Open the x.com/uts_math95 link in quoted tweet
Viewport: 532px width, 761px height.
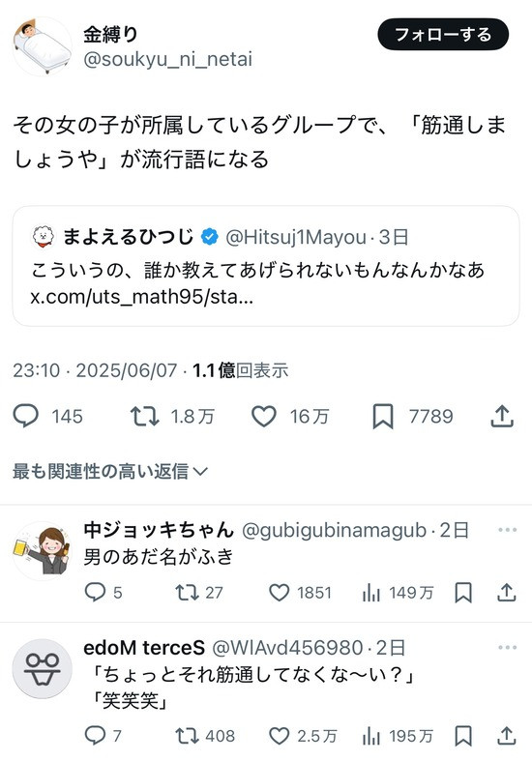142,297
